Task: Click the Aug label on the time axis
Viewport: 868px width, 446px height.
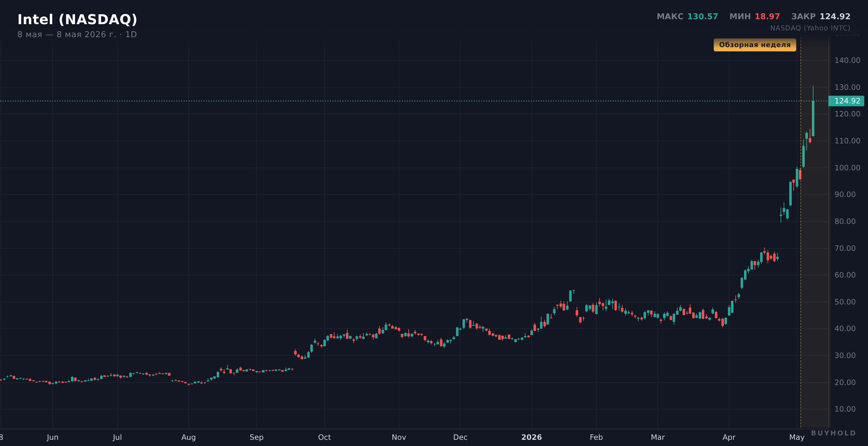Action: coord(189,437)
